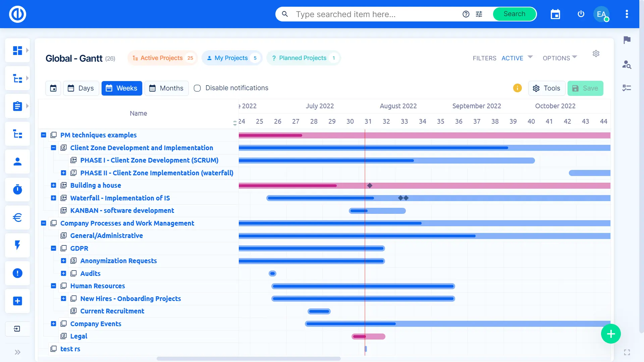The height and width of the screenshot is (362, 644).
Task: Collapse the PM techniques examples project
Action: click(x=44, y=135)
